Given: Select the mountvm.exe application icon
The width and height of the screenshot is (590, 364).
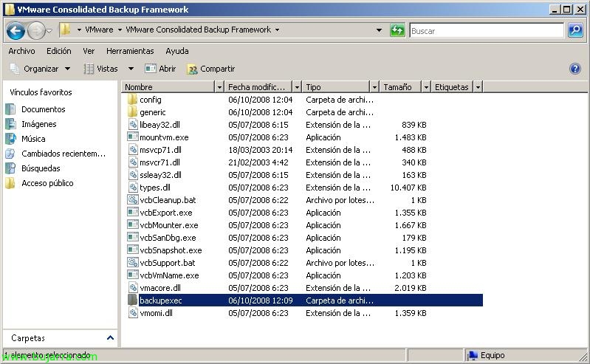Looking at the screenshot, I should [133, 137].
